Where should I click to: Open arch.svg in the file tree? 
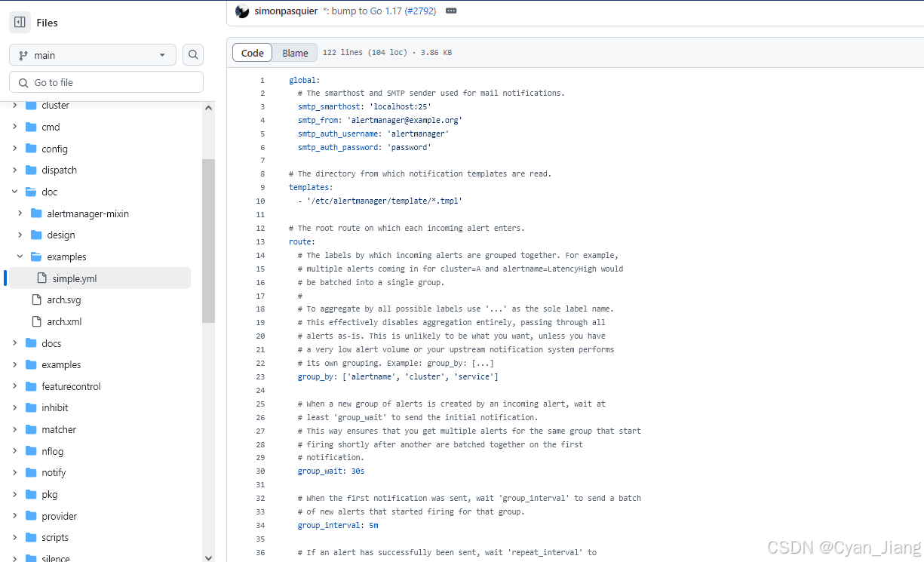pyautogui.click(x=64, y=299)
